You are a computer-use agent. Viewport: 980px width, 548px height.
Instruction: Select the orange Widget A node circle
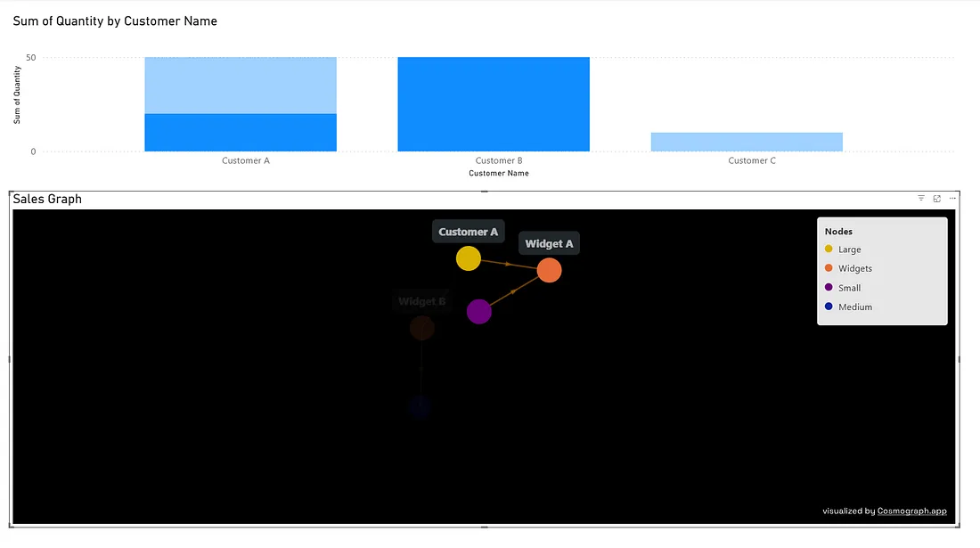tap(550, 270)
